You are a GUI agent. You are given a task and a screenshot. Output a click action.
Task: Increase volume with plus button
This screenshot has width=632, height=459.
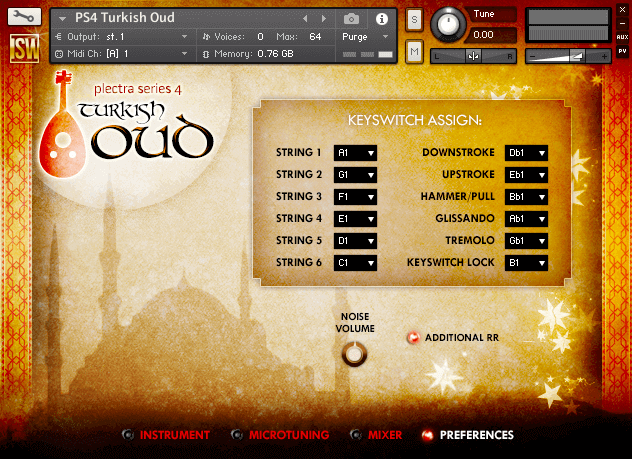coord(604,57)
